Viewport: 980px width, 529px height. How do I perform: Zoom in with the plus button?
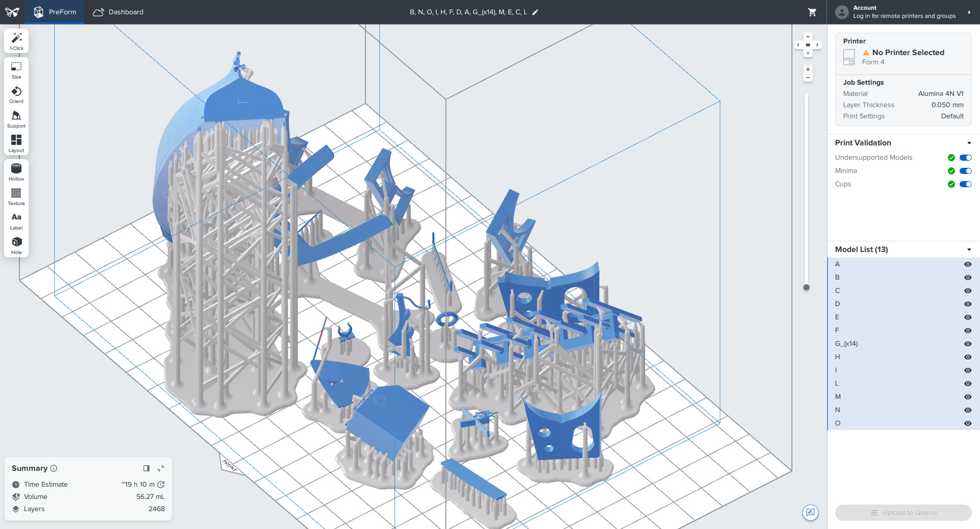pyautogui.click(x=808, y=69)
